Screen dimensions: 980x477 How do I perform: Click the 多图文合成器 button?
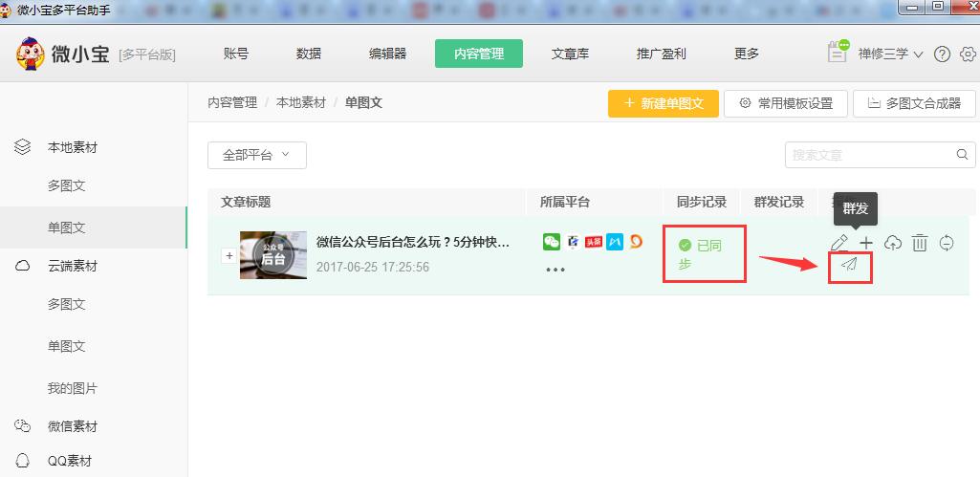[914, 104]
